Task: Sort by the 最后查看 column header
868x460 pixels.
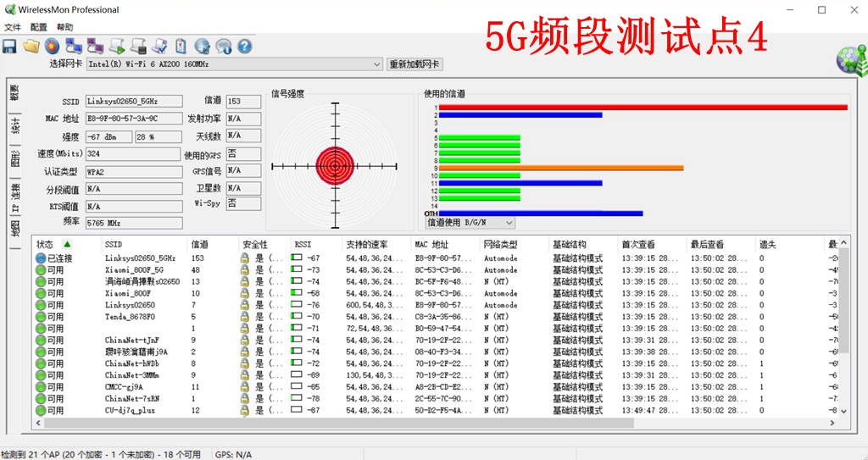Action: [721, 244]
